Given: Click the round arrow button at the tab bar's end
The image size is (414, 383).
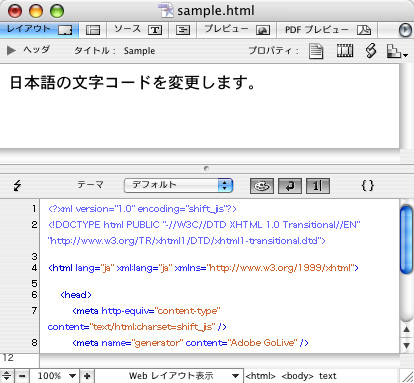Looking at the screenshot, I should click(x=405, y=30).
